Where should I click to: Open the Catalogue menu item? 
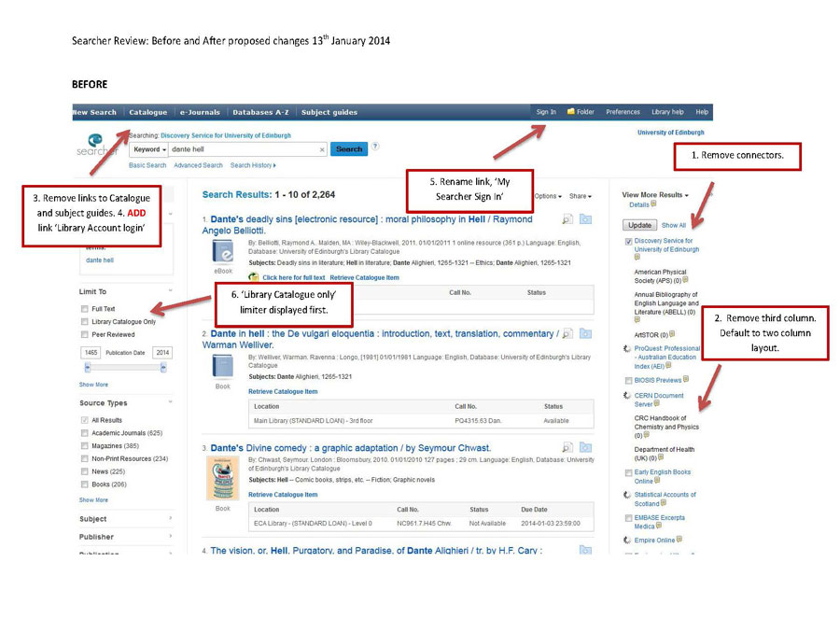[147, 112]
